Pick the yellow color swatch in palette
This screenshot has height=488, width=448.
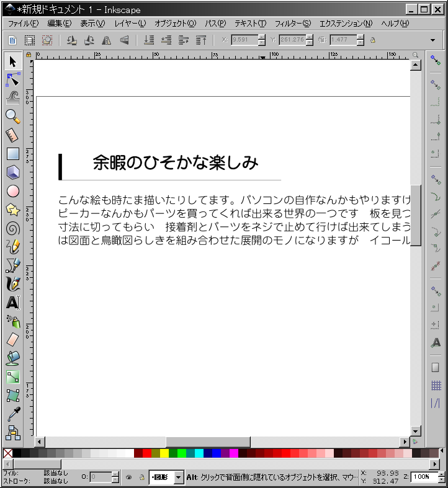click(164, 453)
